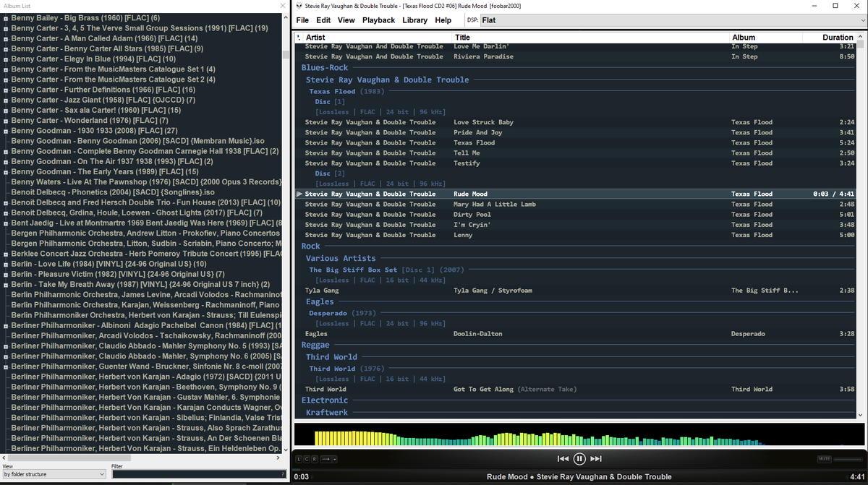Close the Album List panel
This screenshot has width=868, height=485.
point(283,6)
